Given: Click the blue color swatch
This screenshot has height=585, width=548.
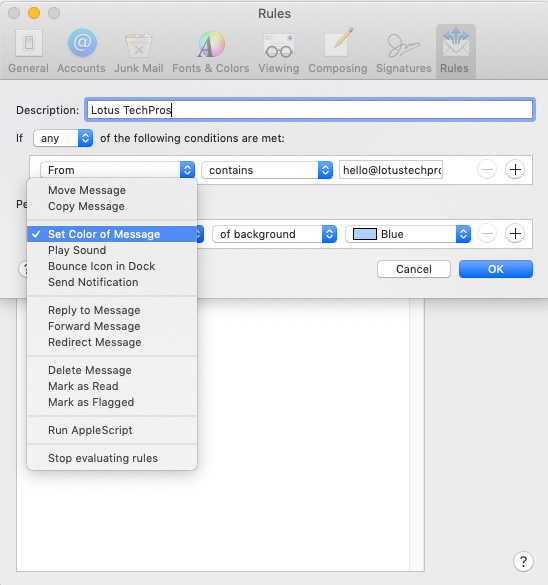Looking at the screenshot, I should tap(364, 234).
